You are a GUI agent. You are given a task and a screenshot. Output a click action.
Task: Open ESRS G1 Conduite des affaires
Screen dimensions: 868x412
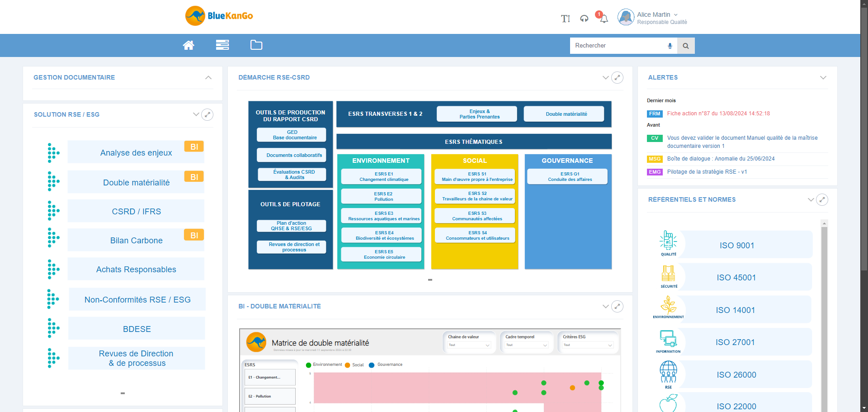click(x=567, y=176)
